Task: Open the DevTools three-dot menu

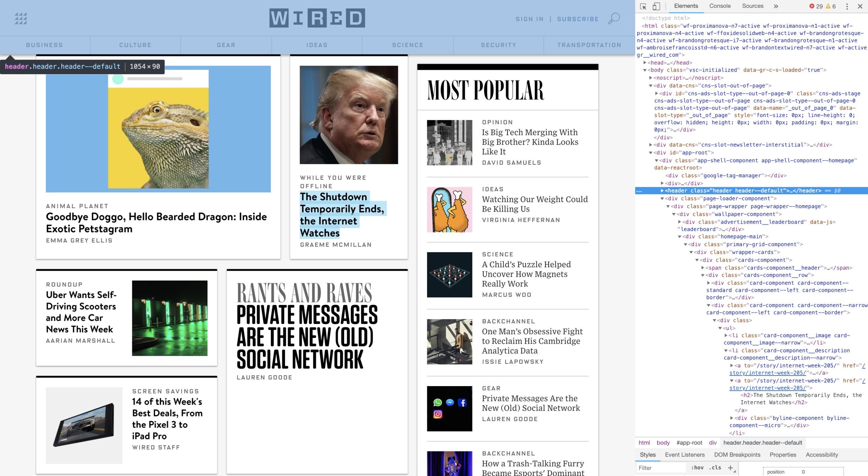Action: pos(847,6)
